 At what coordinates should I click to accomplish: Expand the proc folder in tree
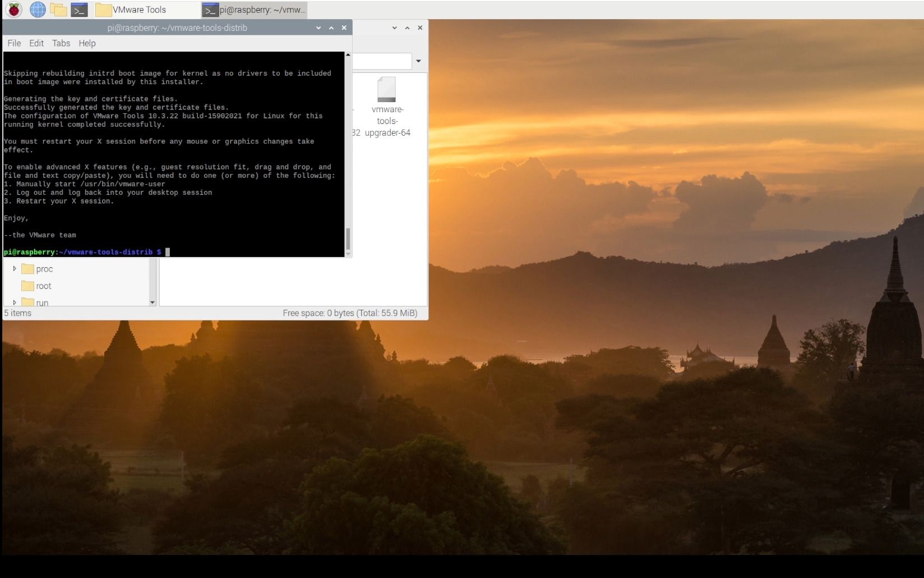(15, 269)
